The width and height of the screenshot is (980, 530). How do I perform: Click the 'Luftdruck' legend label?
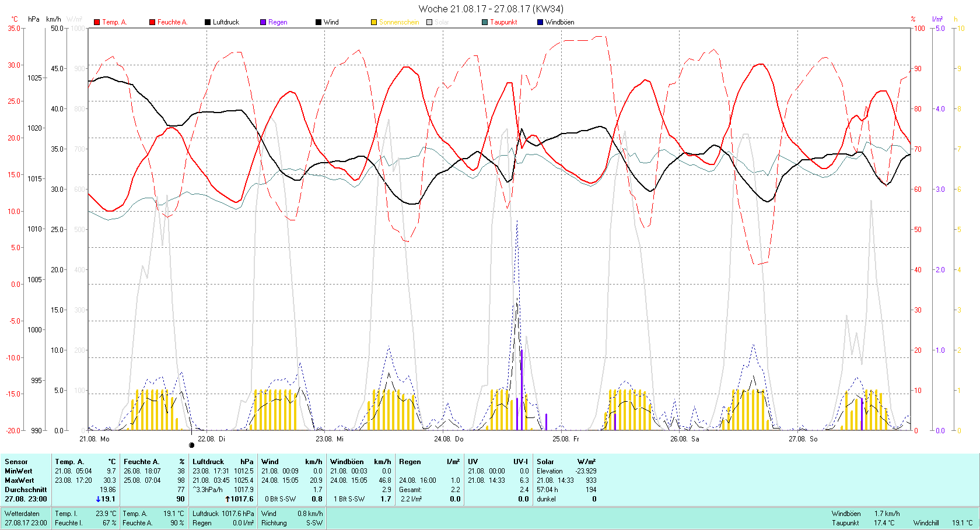click(226, 22)
